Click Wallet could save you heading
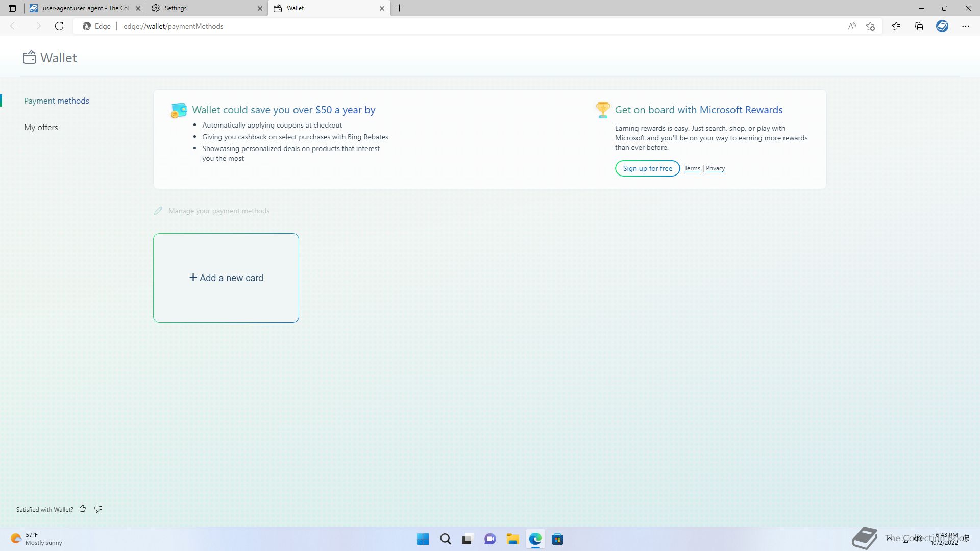The image size is (980, 551). pos(284,110)
